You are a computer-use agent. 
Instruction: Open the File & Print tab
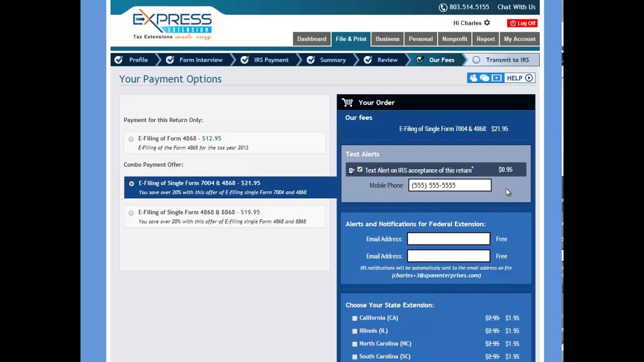pyautogui.click(x=351, y=39)
